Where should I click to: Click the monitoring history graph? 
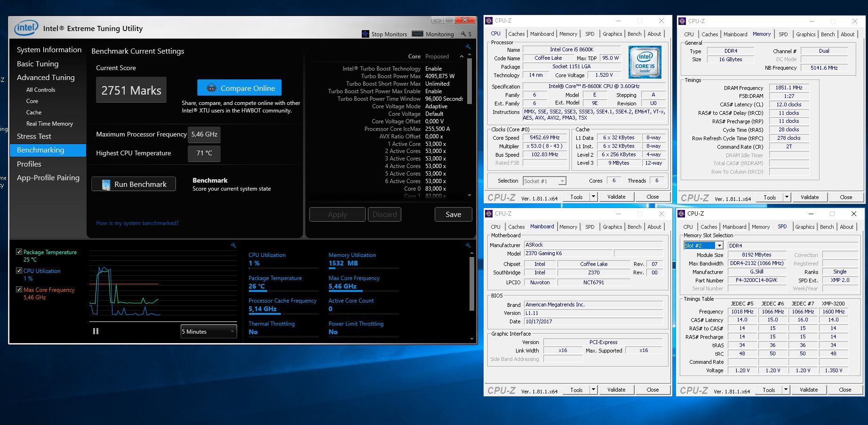pos(163,287)
